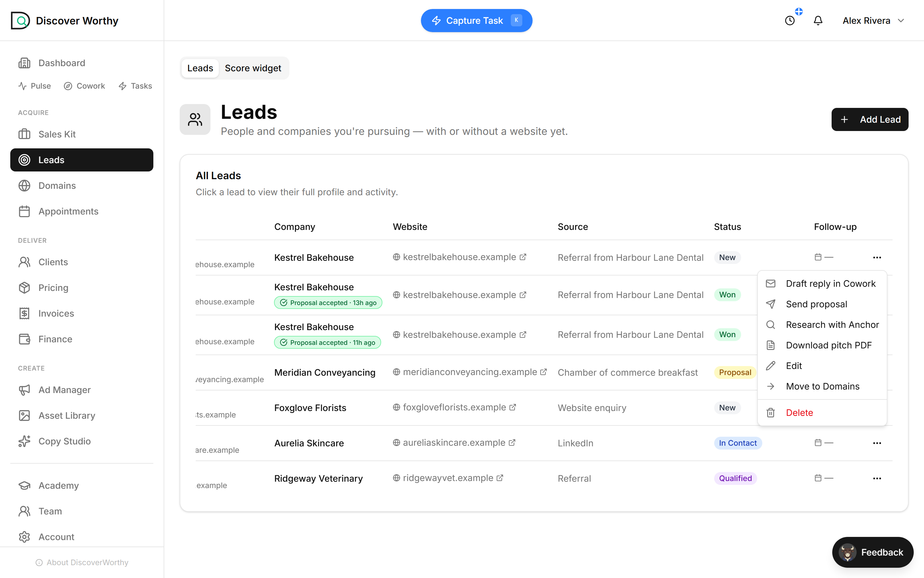
Task: Expand the Alex Rivera account menu
Action: (x=873, y=21)
